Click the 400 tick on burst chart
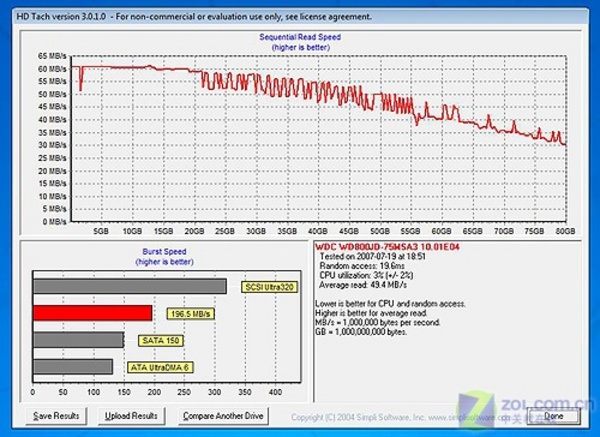Viewport: 600px width, 437px height. point(275,392)
